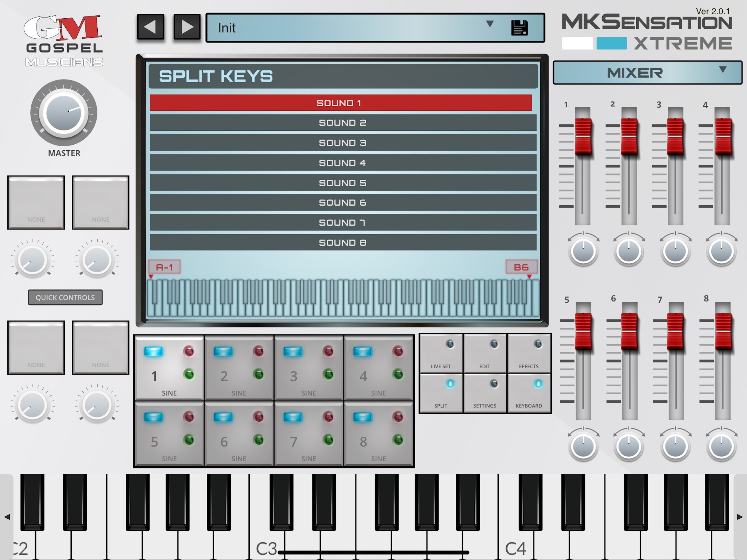This screenshot has width=747, height=560.
Task: Click the A-1 lower split range box
Action: click(164, 267)
